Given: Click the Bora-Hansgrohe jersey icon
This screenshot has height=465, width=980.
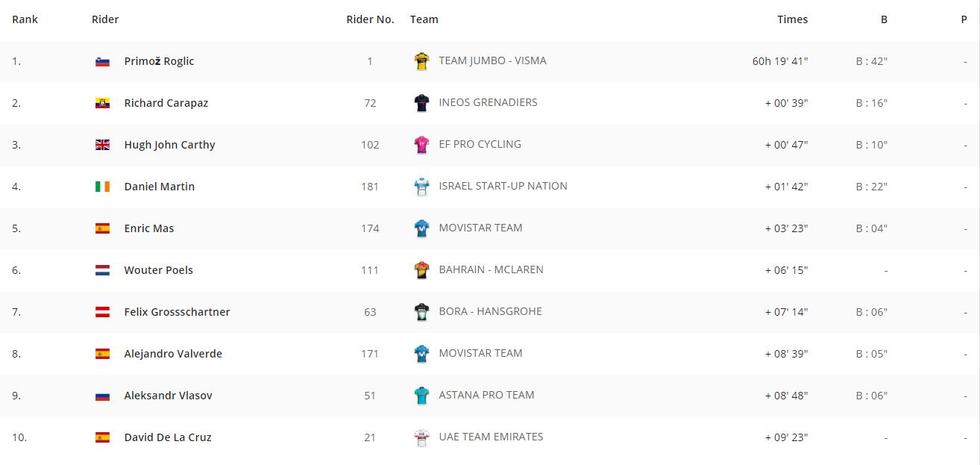Looking at the screenshot, I should (x=422, y=312).
